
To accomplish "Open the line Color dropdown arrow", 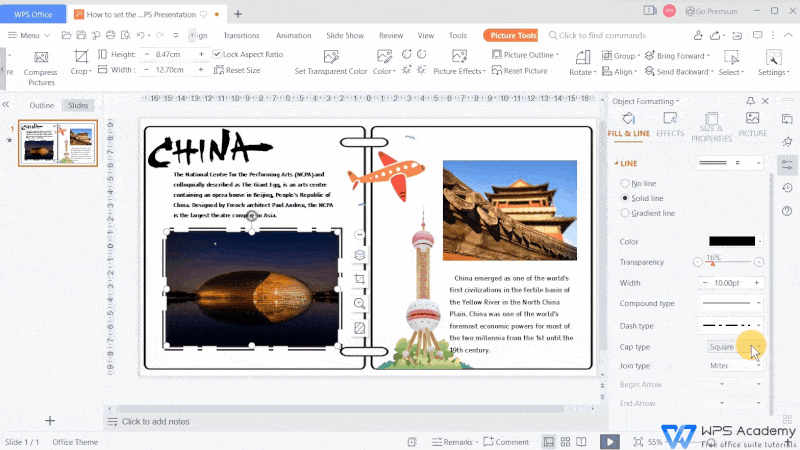I will click(x=760, y=241).
